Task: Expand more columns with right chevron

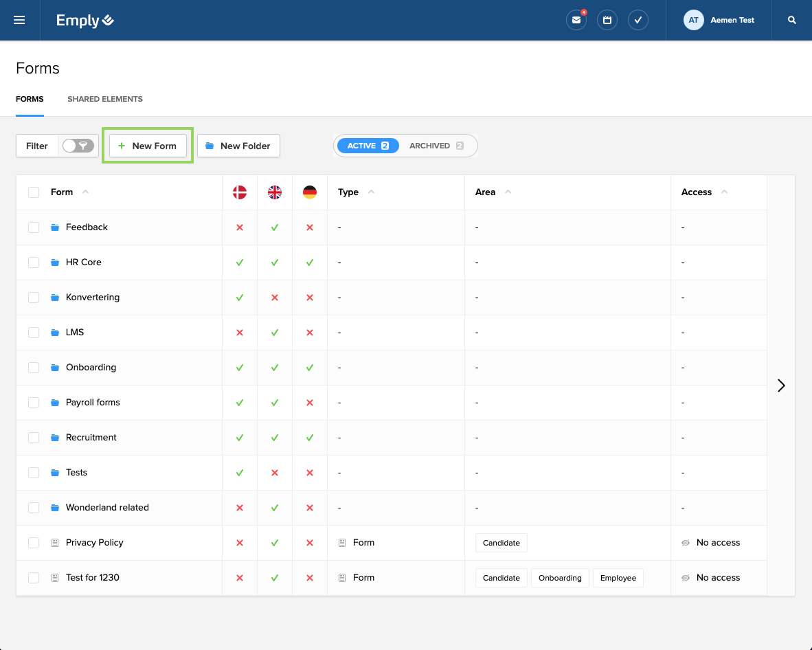Action: tap(781, 385)
